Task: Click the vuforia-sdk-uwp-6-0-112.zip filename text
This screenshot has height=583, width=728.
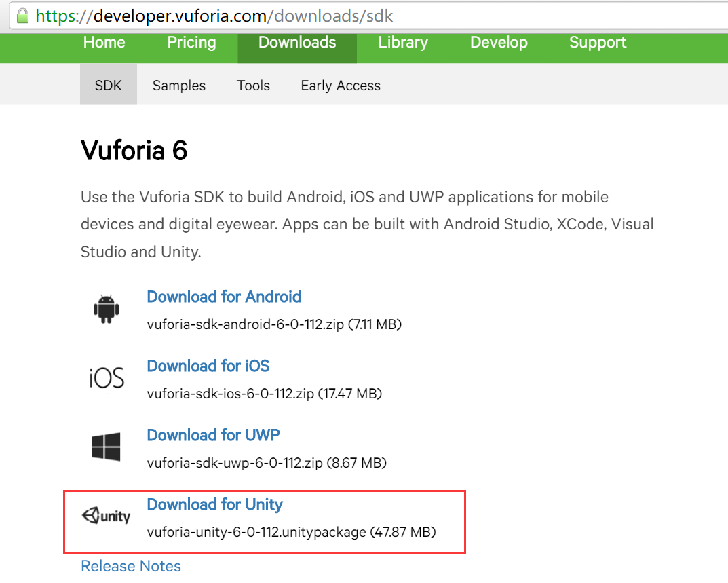Action: (x=235, y=463)
